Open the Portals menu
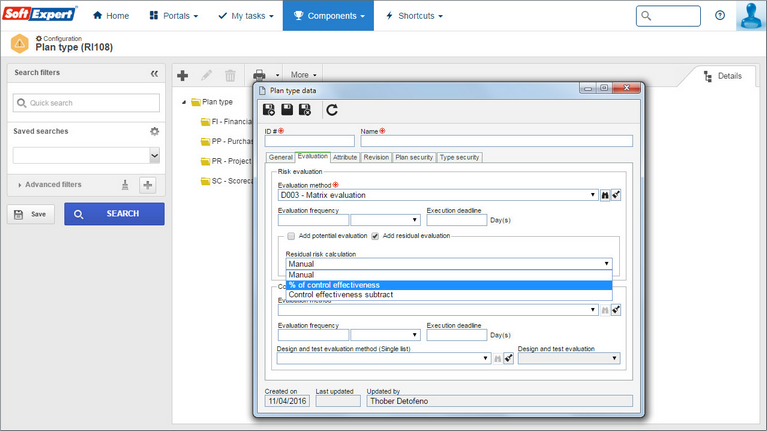Image resolution: width=767 pixels, height=431 pixels. coord(174,16)
